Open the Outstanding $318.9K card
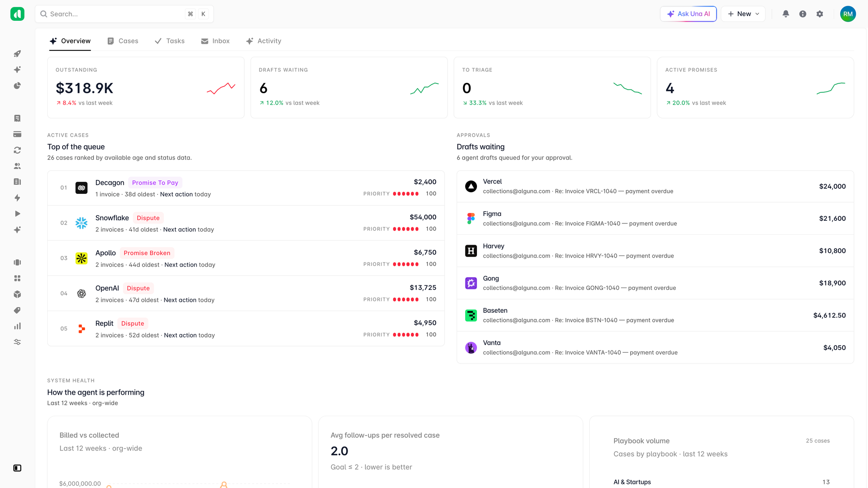This screenshot has height=488, width=868. 146,88
